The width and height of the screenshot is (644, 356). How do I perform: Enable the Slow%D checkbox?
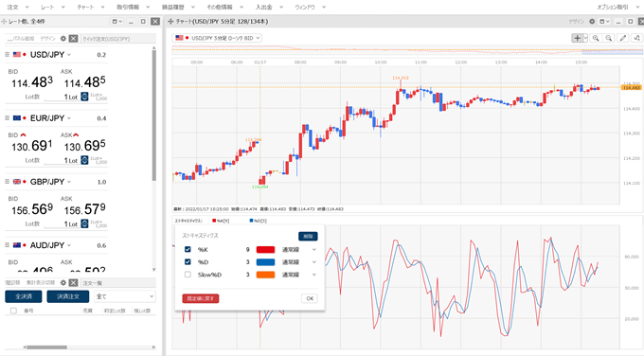[x=188, y=275]
